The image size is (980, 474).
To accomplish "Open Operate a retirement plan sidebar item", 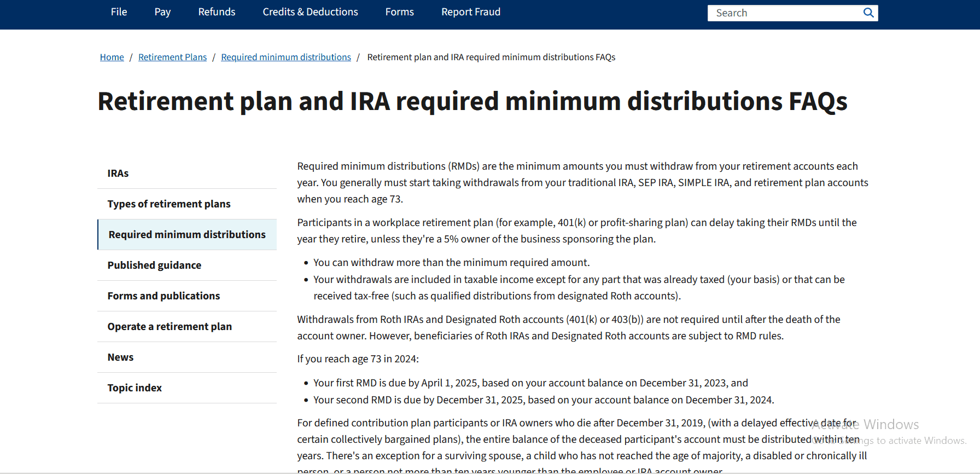I will tap(187, 327).
